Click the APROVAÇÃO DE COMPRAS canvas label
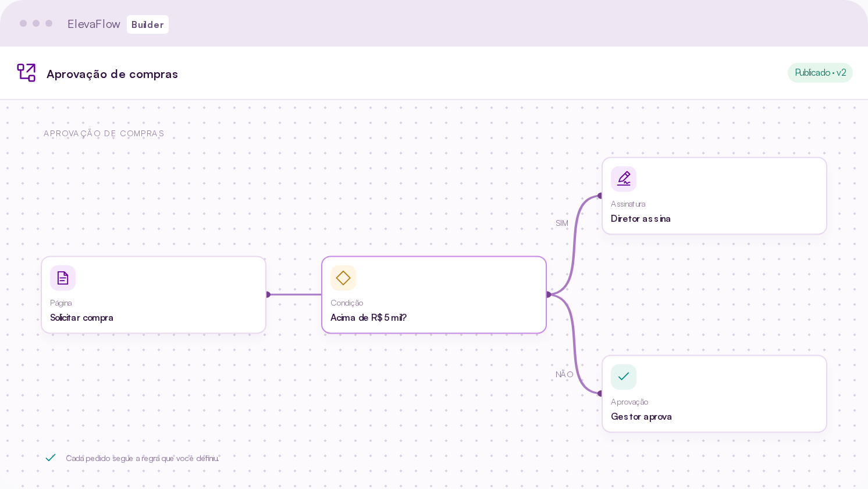 click(104, 133)
